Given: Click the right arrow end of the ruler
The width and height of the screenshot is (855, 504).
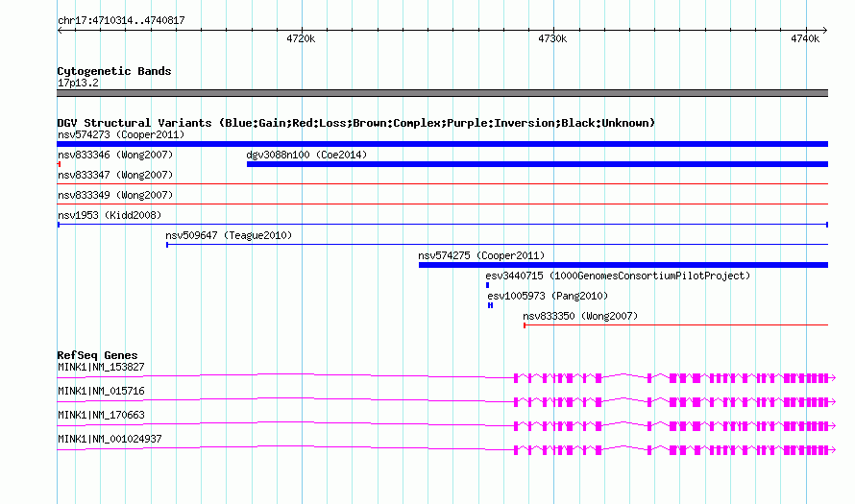Looking at the screenshot, I should (825, 30).
